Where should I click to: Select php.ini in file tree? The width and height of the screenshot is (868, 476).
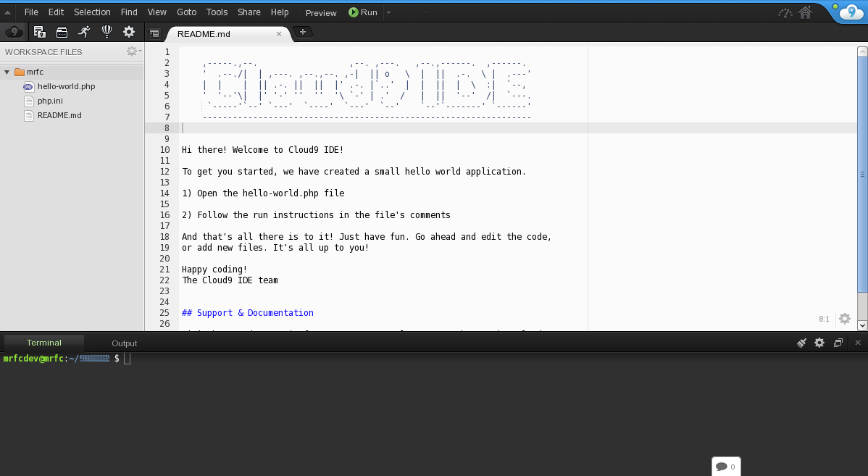pyautogui.click(x=50, y=101)
